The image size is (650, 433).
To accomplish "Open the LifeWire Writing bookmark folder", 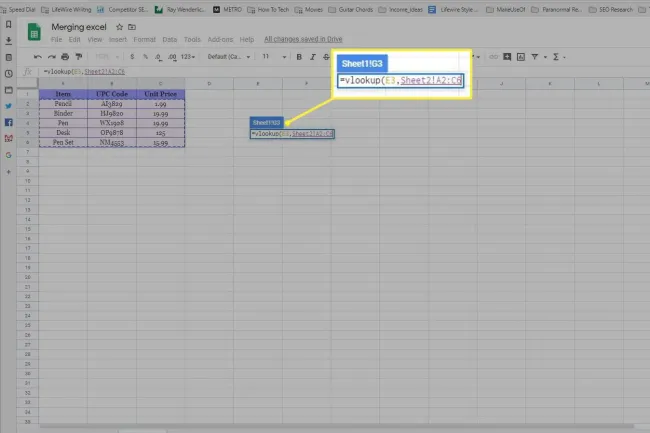I will click(66, 9).
